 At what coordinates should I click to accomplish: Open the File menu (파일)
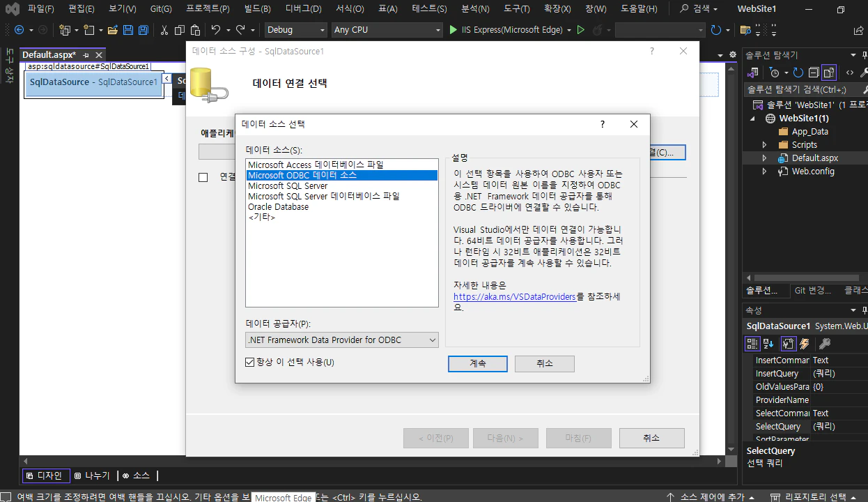(40, 9)
